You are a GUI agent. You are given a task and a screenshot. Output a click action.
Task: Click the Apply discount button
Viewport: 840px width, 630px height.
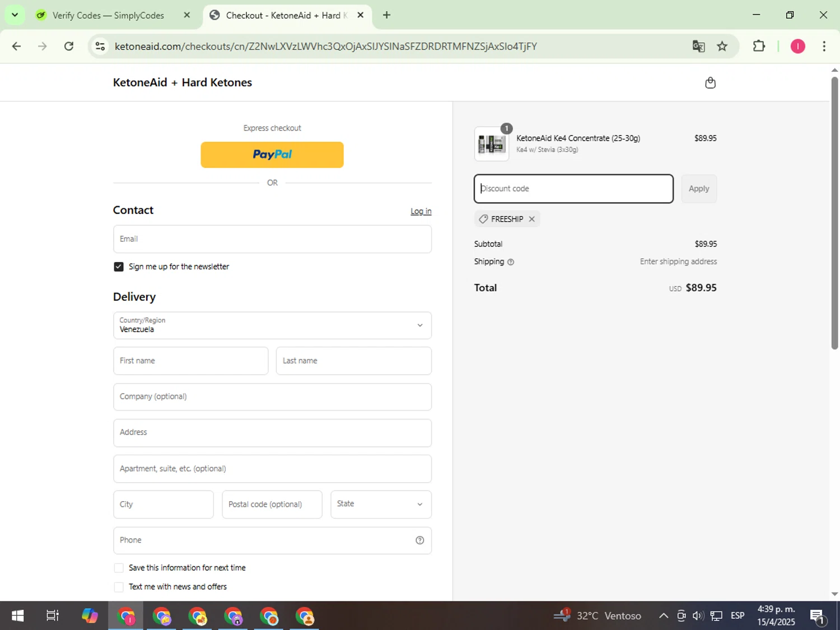(x=699, y=189)
